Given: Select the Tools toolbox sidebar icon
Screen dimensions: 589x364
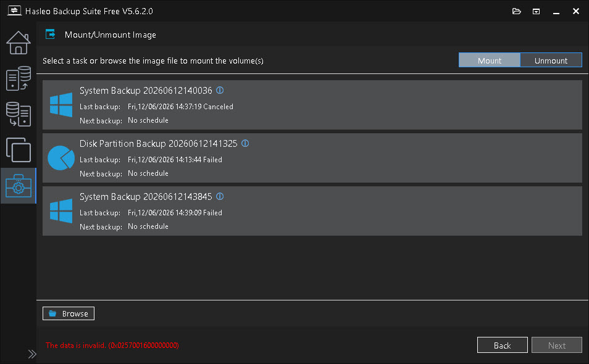Looking at the screenshot, I should 18,186.
